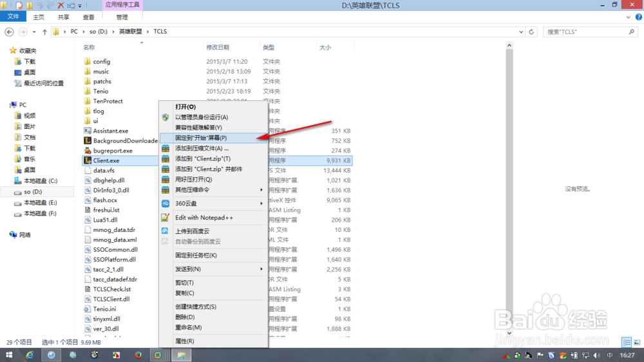Switch to the 主页 ribbon tab

[x=39, y=17]
